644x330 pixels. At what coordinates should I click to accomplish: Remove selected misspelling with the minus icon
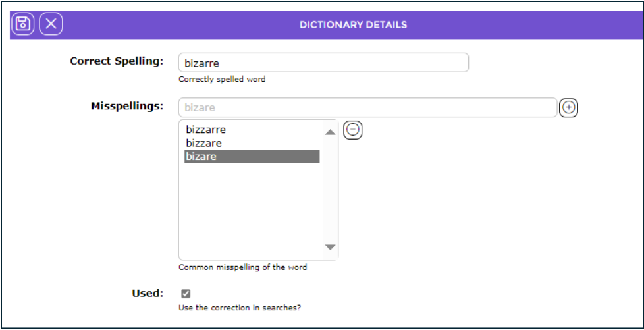point(353,130)
